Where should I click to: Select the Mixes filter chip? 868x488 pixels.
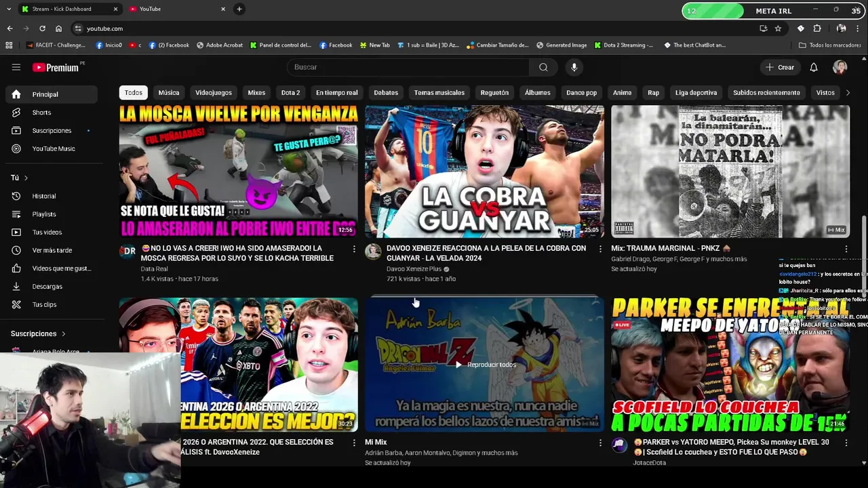click(256, 92)
